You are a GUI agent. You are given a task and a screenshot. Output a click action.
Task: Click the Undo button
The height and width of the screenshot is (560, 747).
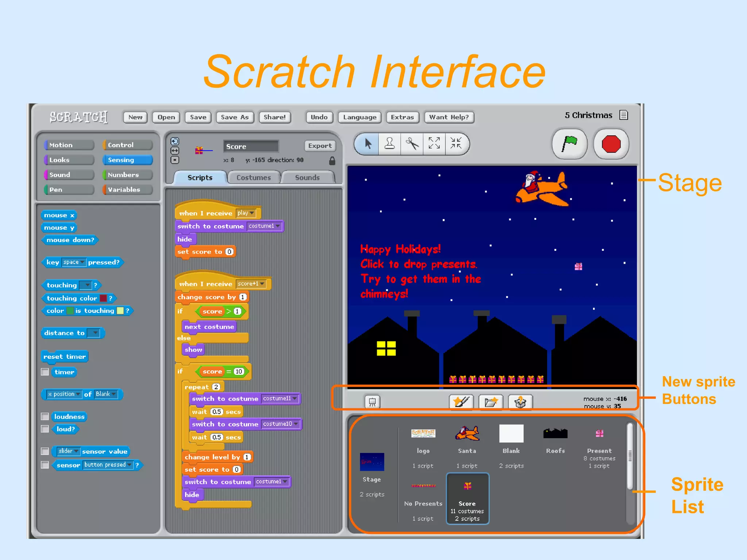click(x=319, y=117)
